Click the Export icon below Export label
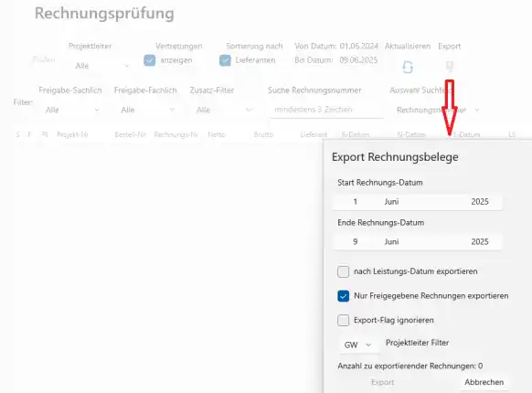The height and width of the screenshot is (393, 532). [450, 66]
